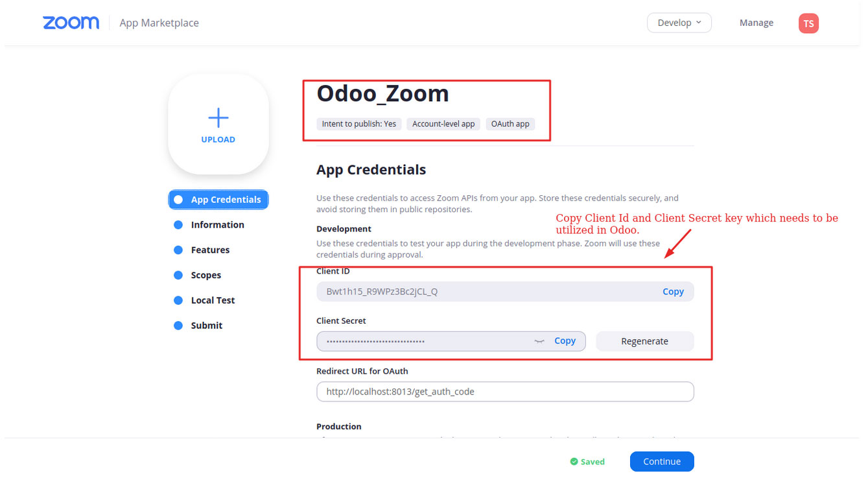
Task: Open the TS user avatar menu
Action: coord(808,23)
